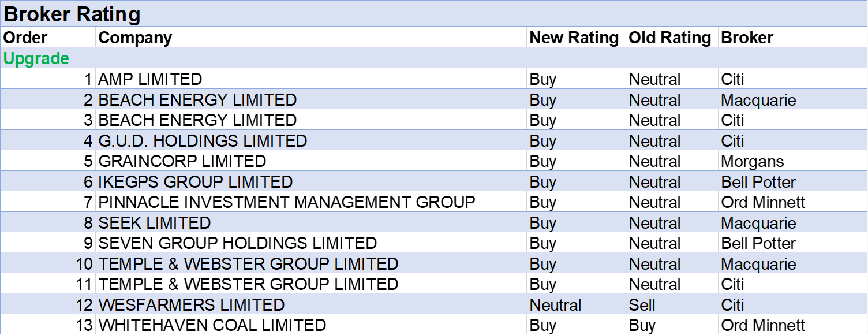This screenshot has height=335, width=868.
Task: Click Citi broker in the Wesfarmers row
Action: point(732,305)
